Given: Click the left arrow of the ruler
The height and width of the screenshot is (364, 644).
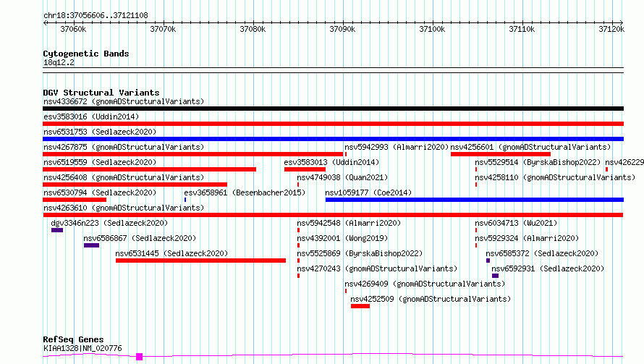Looking at the screenshot, I should coord(45,22).
